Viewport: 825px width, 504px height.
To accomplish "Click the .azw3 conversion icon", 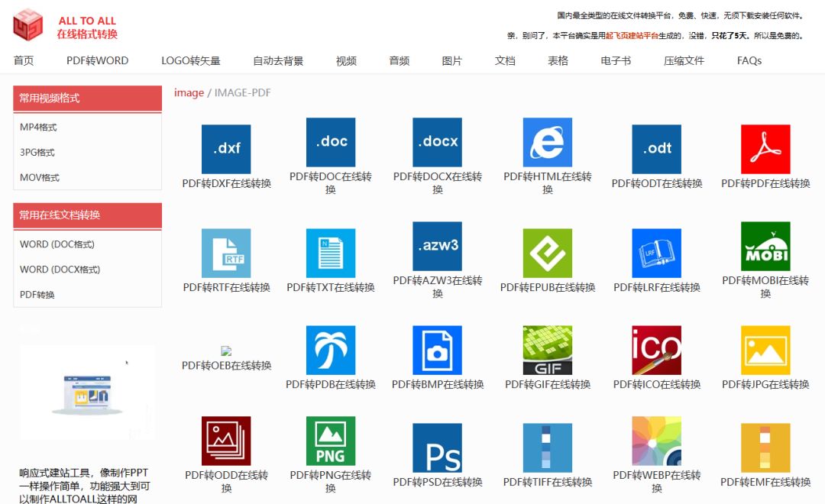I will (437, 246).
